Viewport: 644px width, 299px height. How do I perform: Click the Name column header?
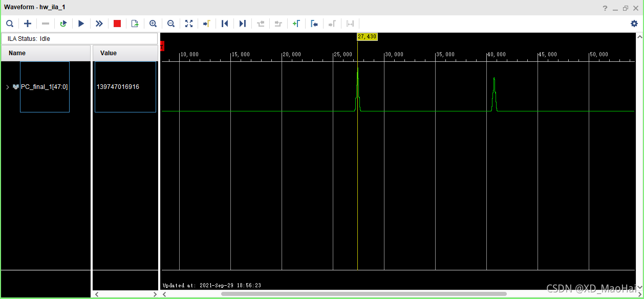tap(46, 53)
